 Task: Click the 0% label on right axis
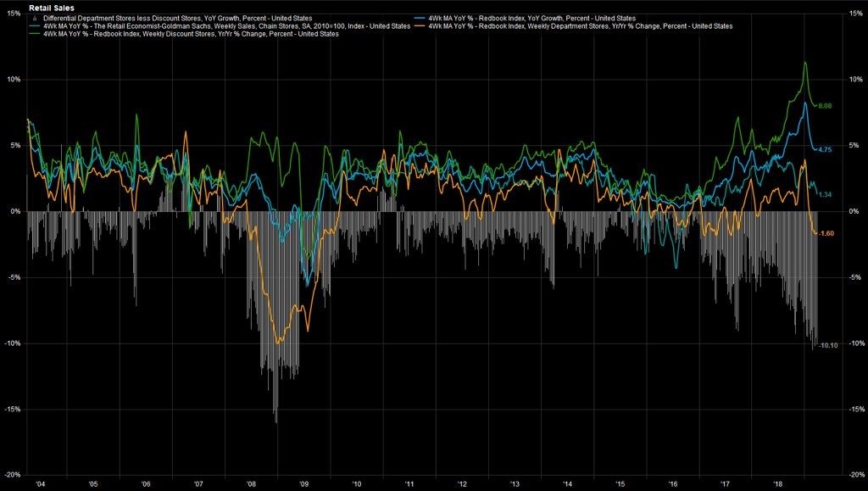(x=855, y=211)
